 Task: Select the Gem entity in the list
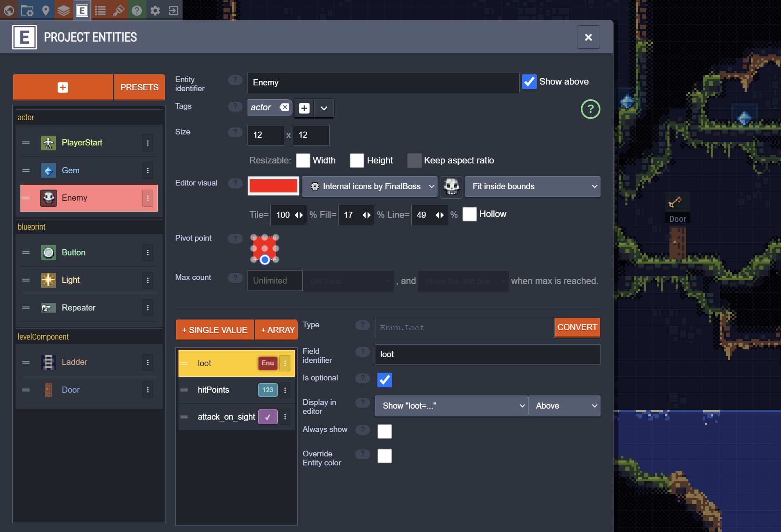point(89,170)
